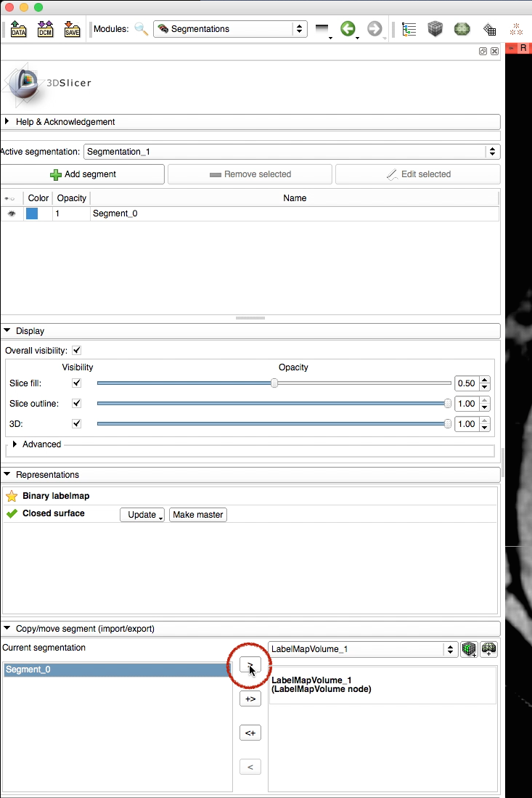Click the mesh create model hierarchy icon
Viewport: 532px width, 798px height.
488,649
